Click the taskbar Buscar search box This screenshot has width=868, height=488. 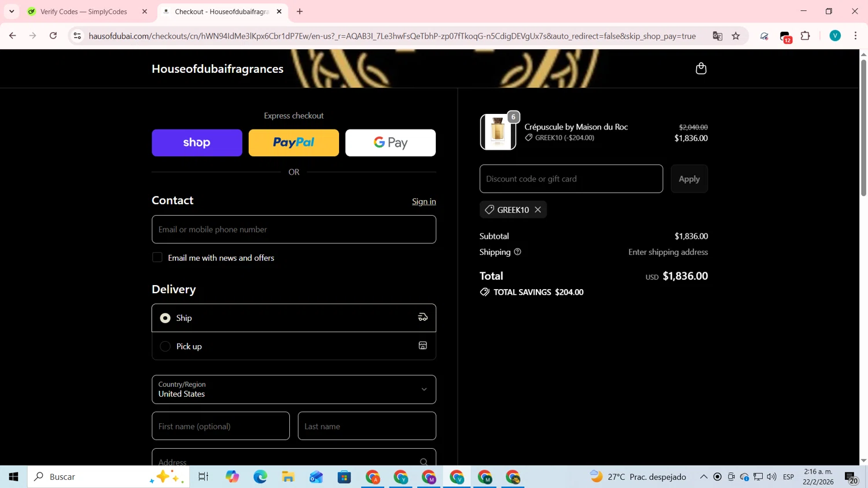tap(108, 477)
